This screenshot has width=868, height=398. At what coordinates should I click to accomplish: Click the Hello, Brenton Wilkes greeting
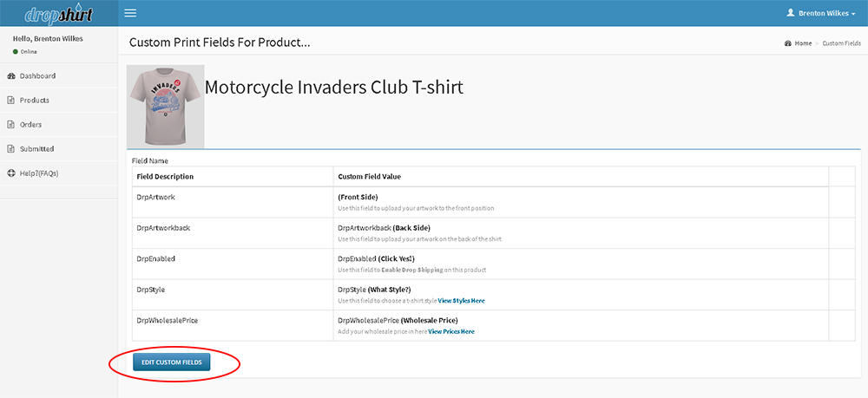point(48,39)
